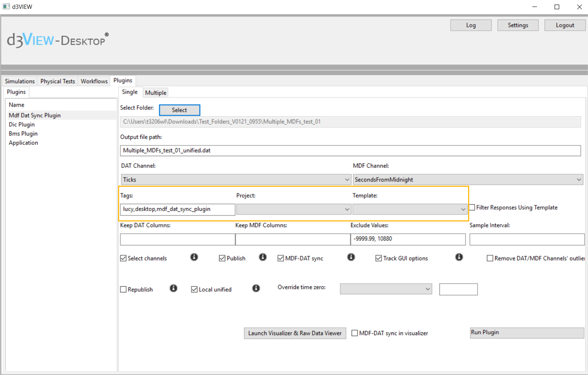
Task: Click info icon next to Publish
Action: click(x=263, y=257)
